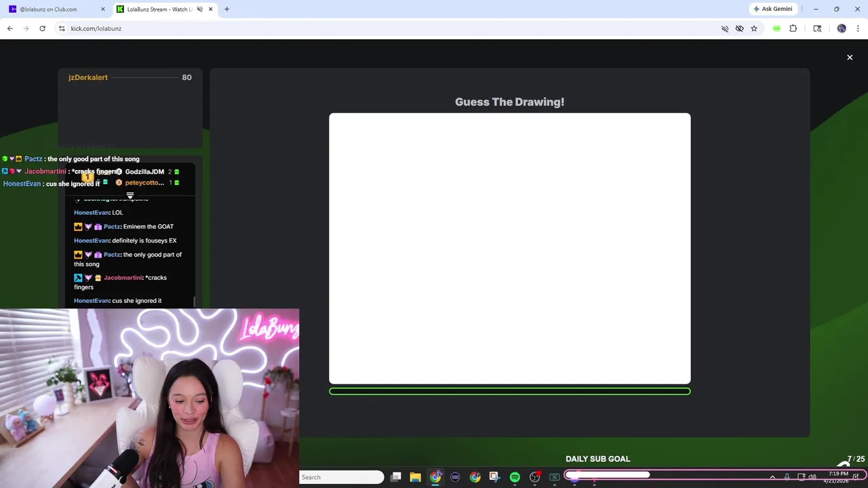The image size is (868, 488).
Task: Open the Chrome three-dot menu
Action: click(x=857, y=28)
